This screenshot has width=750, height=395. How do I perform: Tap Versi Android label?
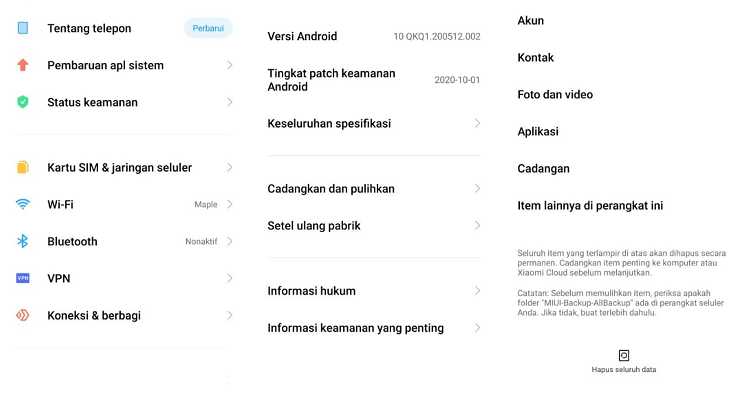(302, 36)
